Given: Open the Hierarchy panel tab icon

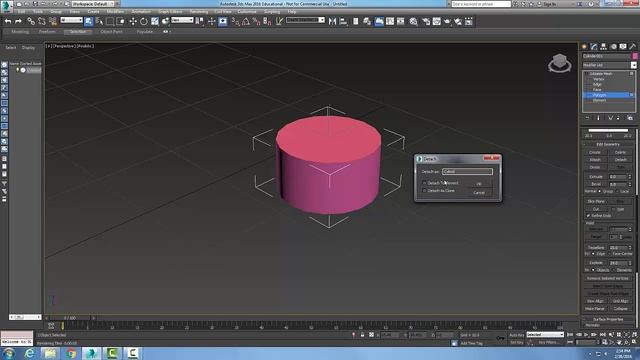Looking at the screenshot, I should click(603, 47).
